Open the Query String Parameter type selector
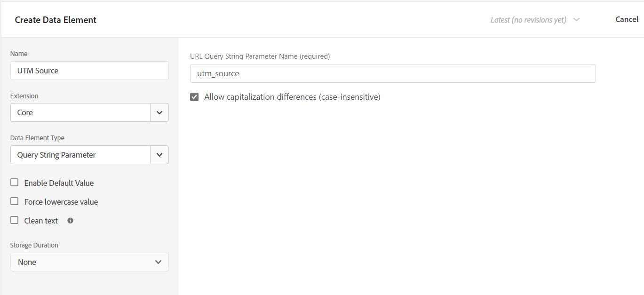This screenshot has width=644, height=295. click(x=80, y=155)
